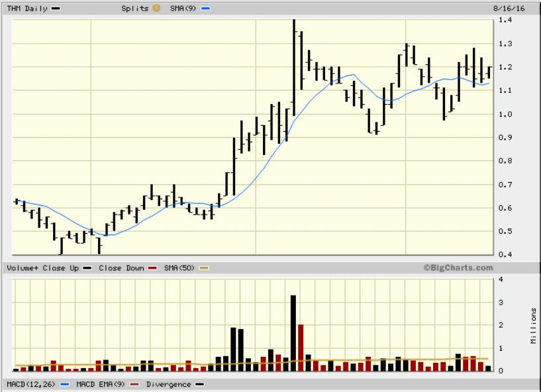Click the vertical 'Millions' axis label
This screenshot has height=392, width=541.
534,326
